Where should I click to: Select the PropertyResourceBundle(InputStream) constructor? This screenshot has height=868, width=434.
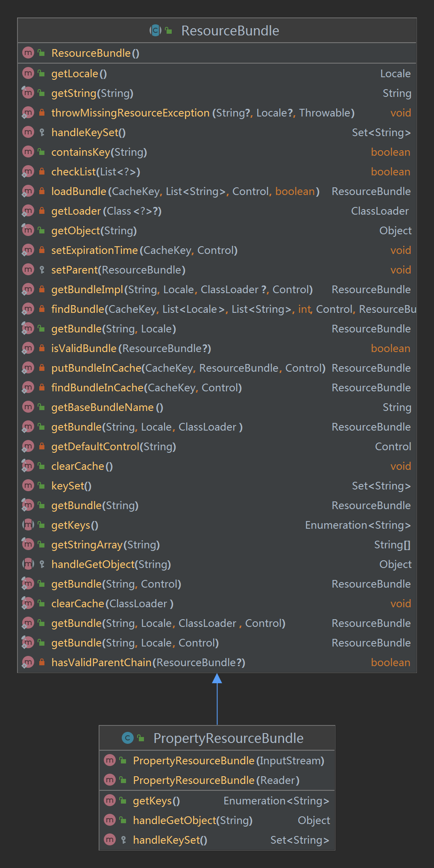[x=217, y=760]
